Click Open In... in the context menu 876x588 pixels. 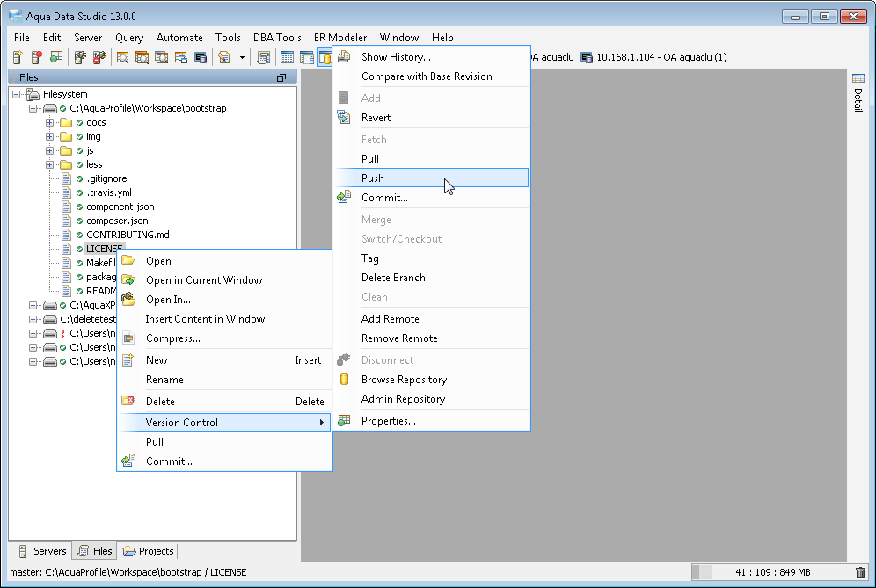(224, 300)
